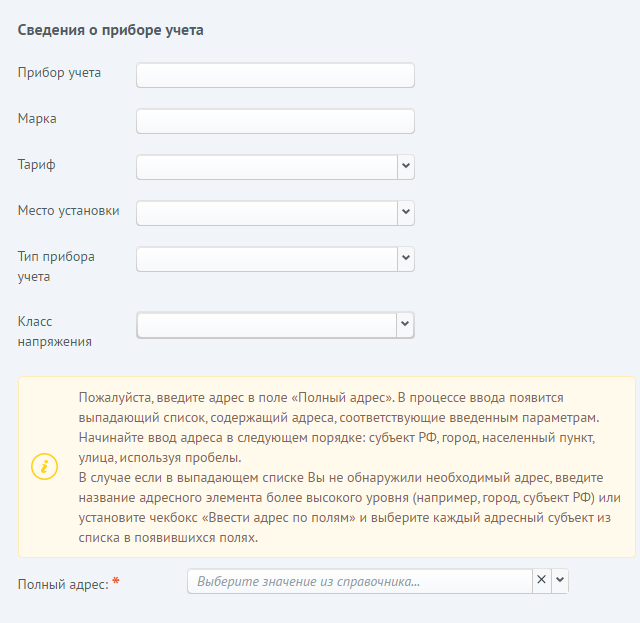Focus the Прибор учета text field

click(x=275, y=76)
